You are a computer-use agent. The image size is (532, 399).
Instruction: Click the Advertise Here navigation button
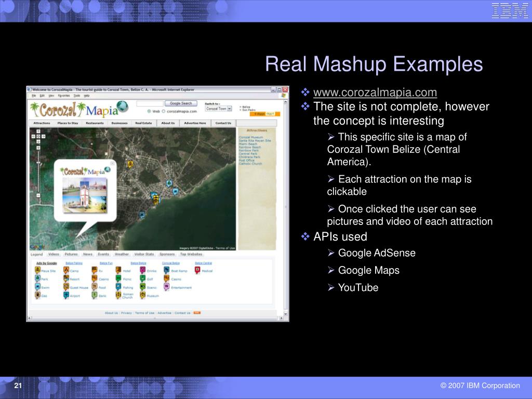195,123
